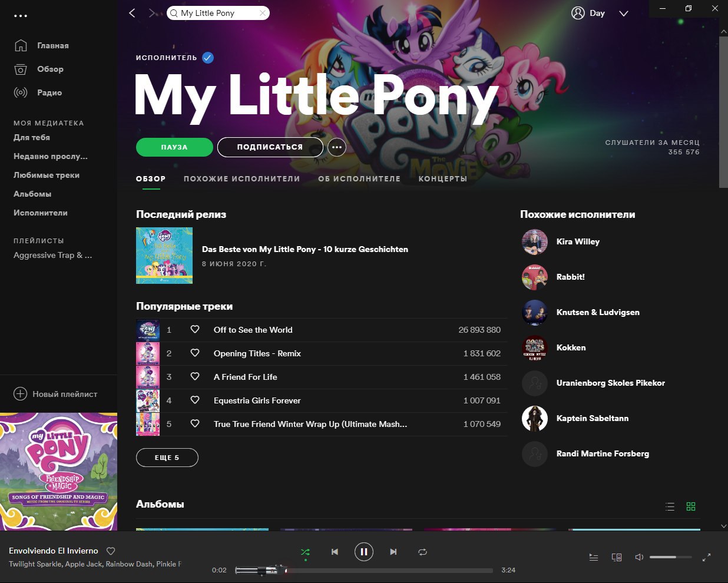The height and width of the screenshot is (583, 728).
Task: Open the three-dots app menu
Action: click(x=21, y=16)
